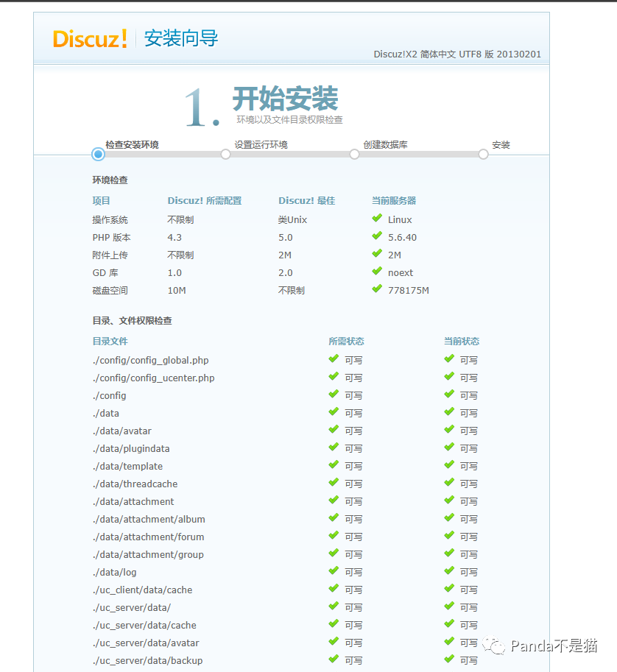Select the 设置运行环境 step circle
Image resolution: width=617 pixels, height=672 pixels.
225,155
